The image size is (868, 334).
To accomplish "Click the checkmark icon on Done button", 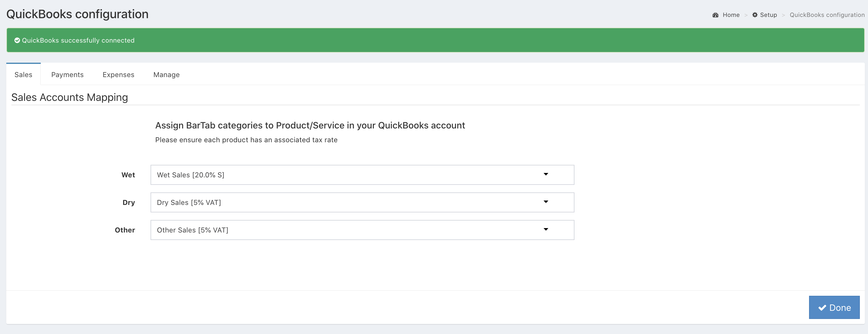I will [x=822, y=308].
